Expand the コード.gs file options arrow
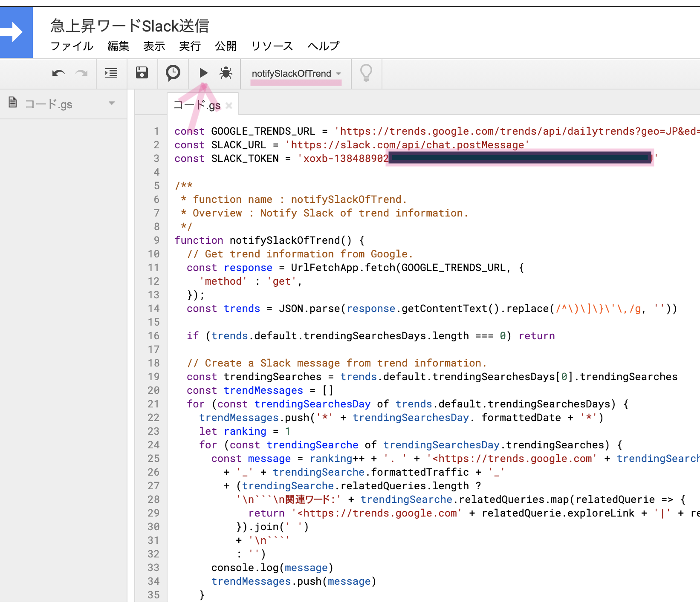 point(112,103)
